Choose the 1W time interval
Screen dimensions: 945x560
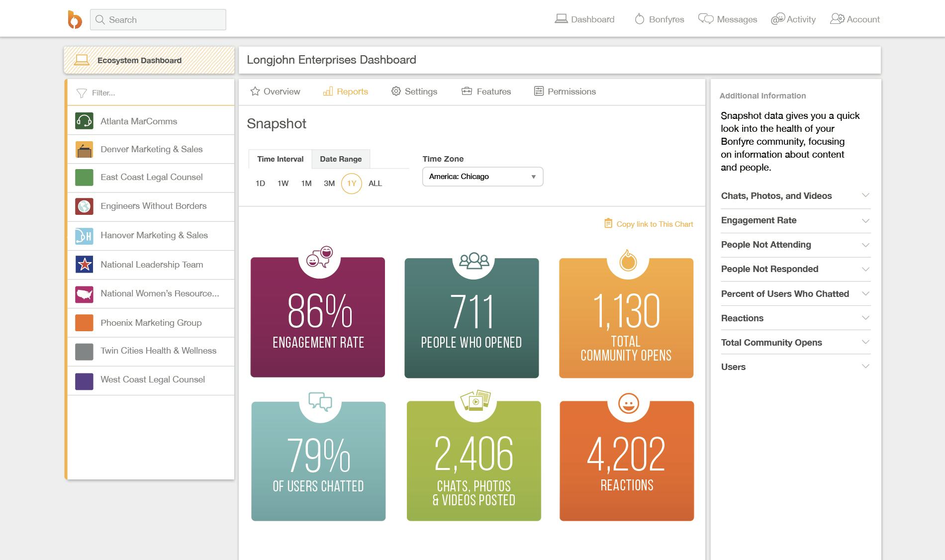point(283,184)
